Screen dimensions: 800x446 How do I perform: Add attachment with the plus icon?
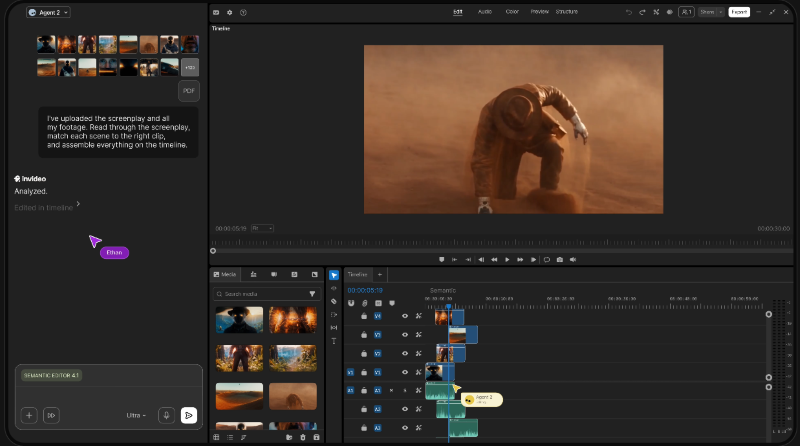29,415
